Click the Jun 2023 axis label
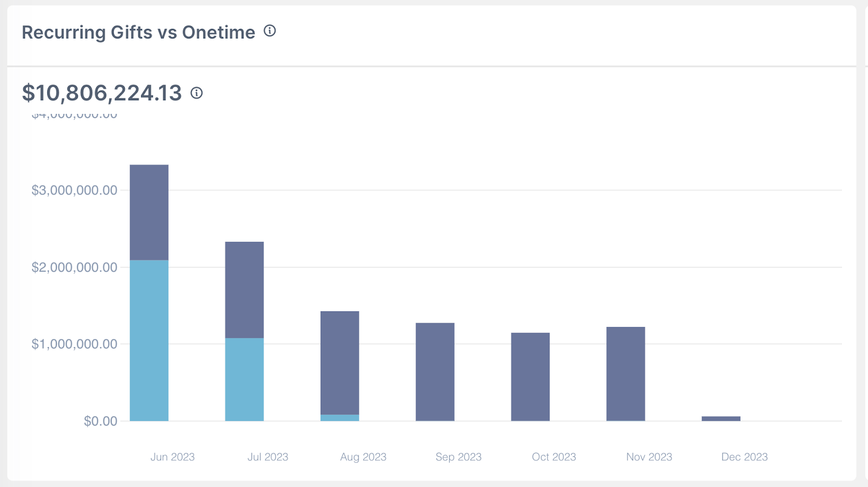 173,457
